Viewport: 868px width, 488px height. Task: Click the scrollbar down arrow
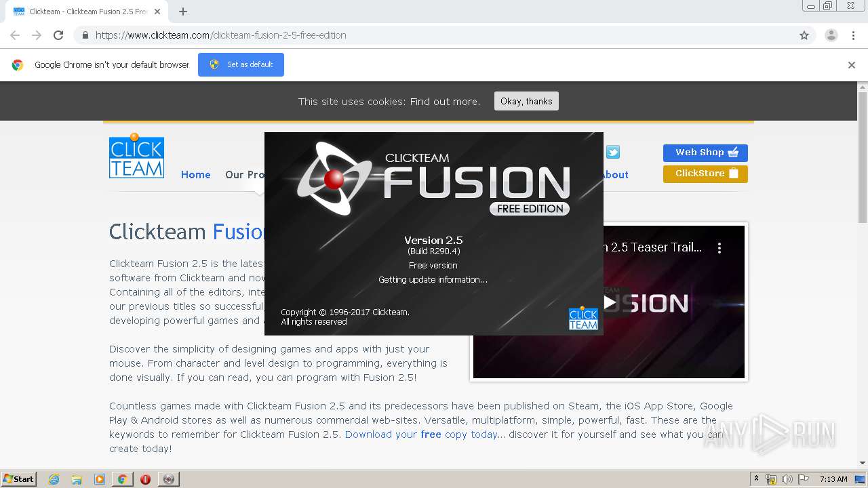(863, 463)
